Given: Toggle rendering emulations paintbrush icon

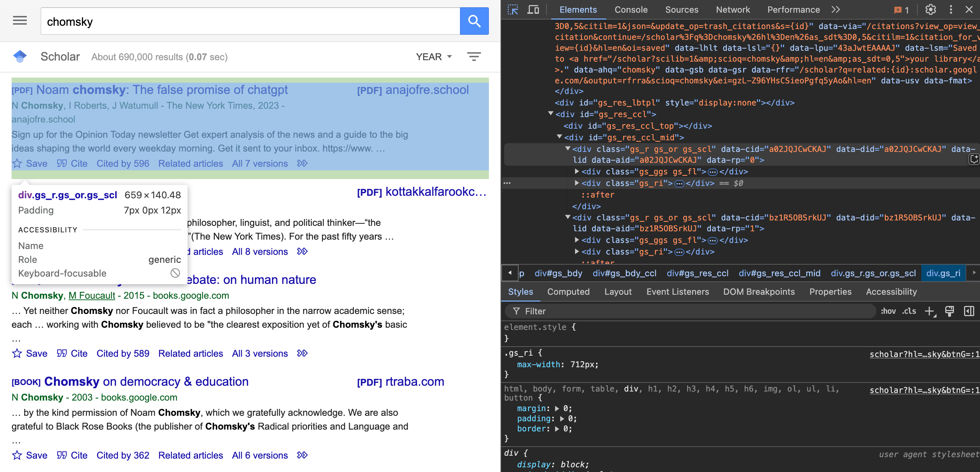Looking at the screenshot, I should pyautogui.click(x=950, y=311).
